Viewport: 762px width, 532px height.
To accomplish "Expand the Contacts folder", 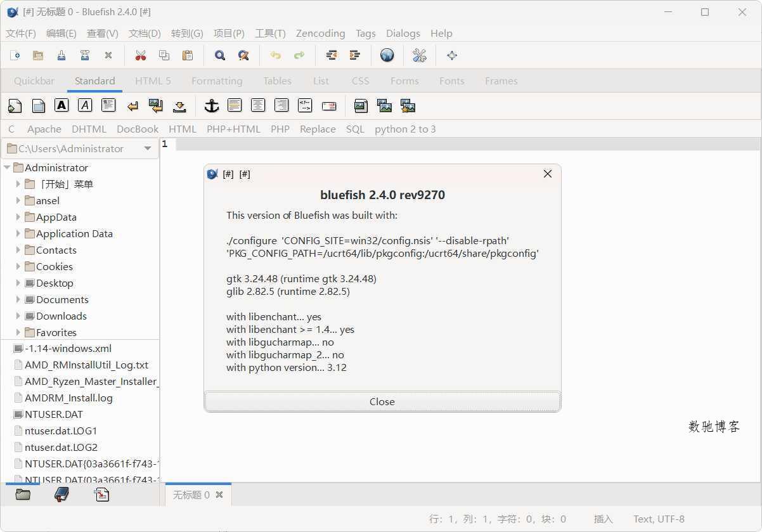I will [x=18, y=250].
